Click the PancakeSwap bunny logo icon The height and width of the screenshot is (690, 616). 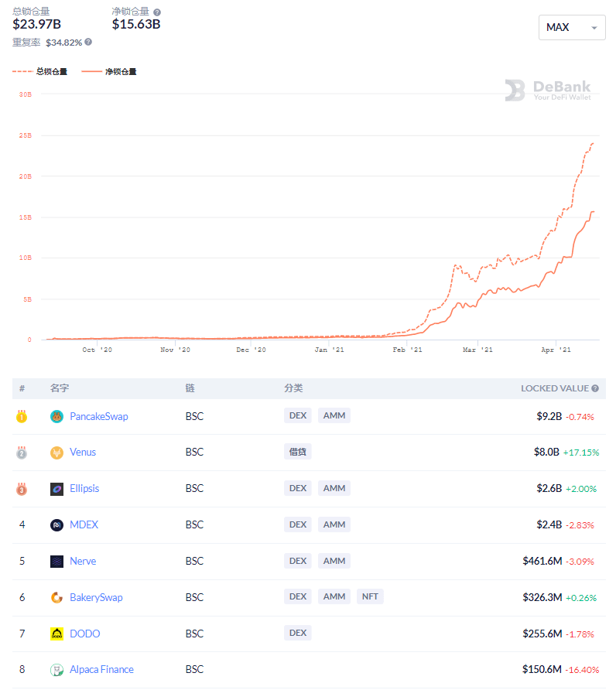[56, 416]
